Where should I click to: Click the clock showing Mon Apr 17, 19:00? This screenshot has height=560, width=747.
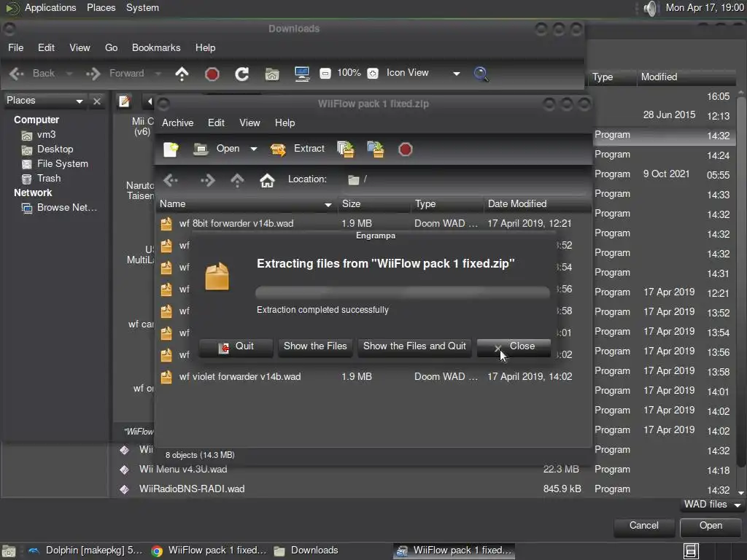coord(705,8)
